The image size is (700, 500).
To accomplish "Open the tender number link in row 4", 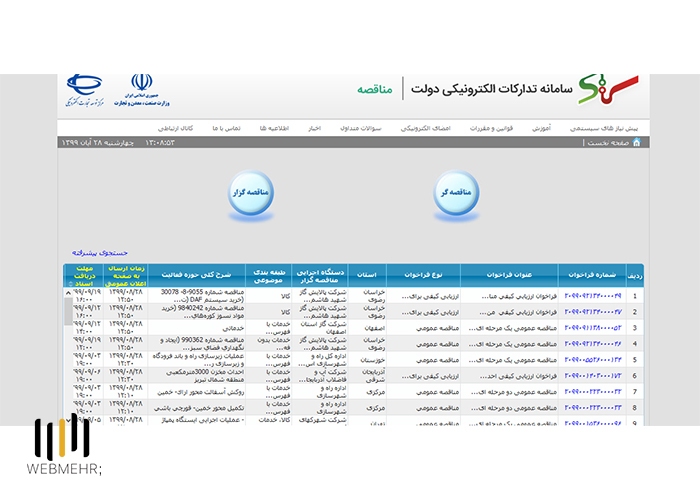I will (x=593, y=344).
